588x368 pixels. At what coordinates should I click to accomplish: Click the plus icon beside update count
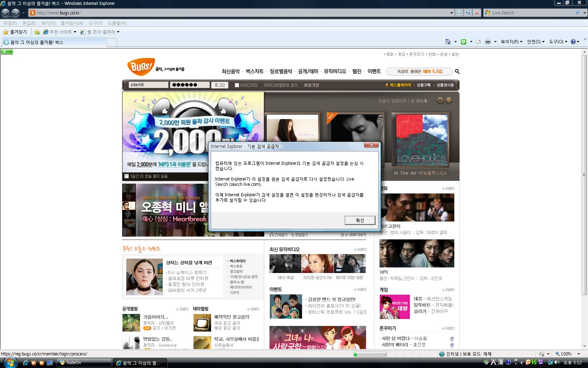pyautogui.click(x=440, y=100)
